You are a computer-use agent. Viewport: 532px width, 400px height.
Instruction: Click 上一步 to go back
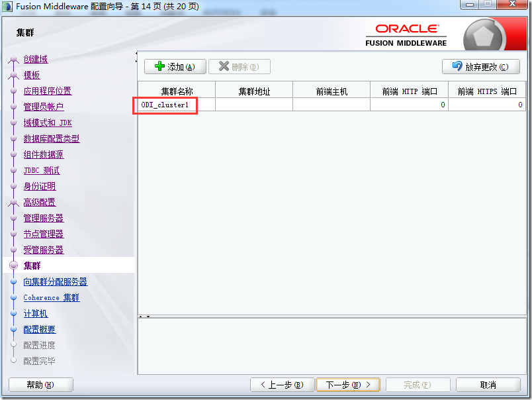[282, 385]
